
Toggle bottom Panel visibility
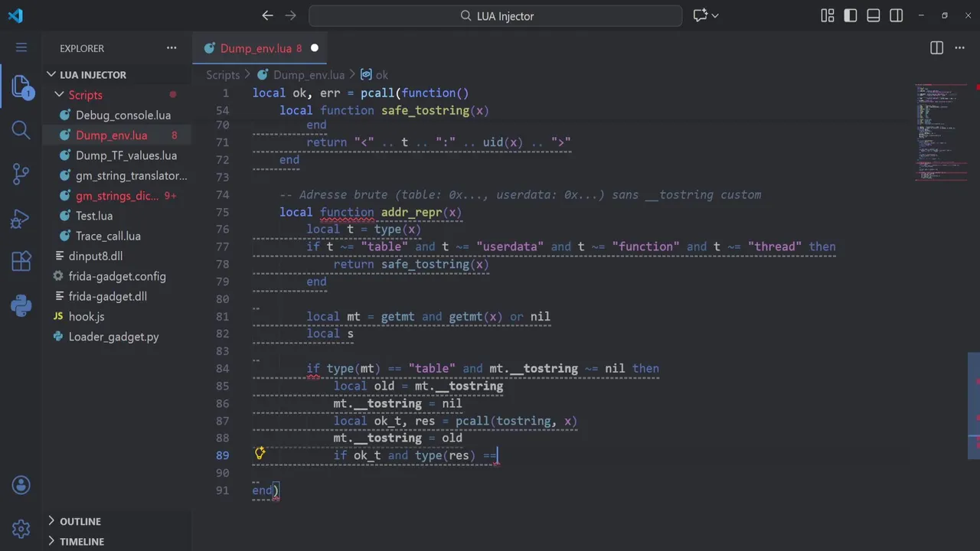(874, 15)
